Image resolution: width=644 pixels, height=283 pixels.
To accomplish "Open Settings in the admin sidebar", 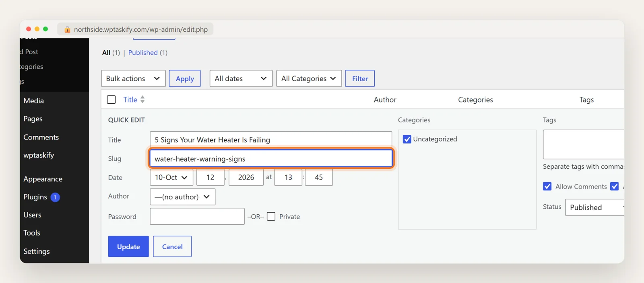I will click(x=37, y=252).
